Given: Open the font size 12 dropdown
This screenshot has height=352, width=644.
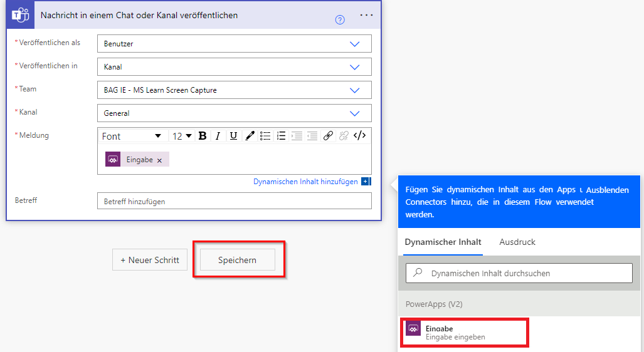Looking at the screenshot, I should [182, 136].
